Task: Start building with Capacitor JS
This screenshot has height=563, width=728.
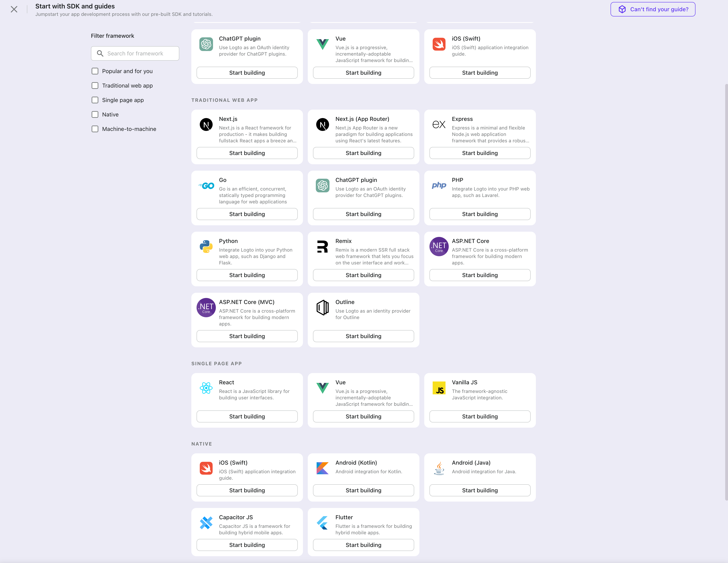Action: coord(247,545)
